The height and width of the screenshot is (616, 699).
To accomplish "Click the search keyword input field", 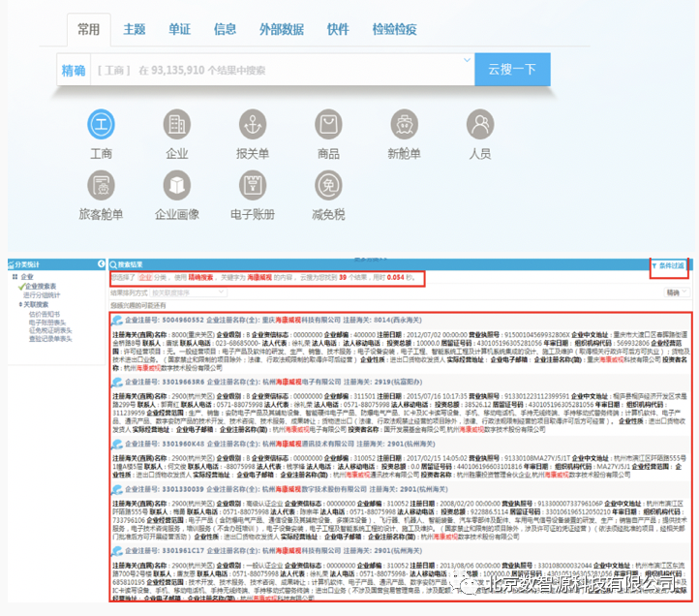I will [x=283, y=70].
